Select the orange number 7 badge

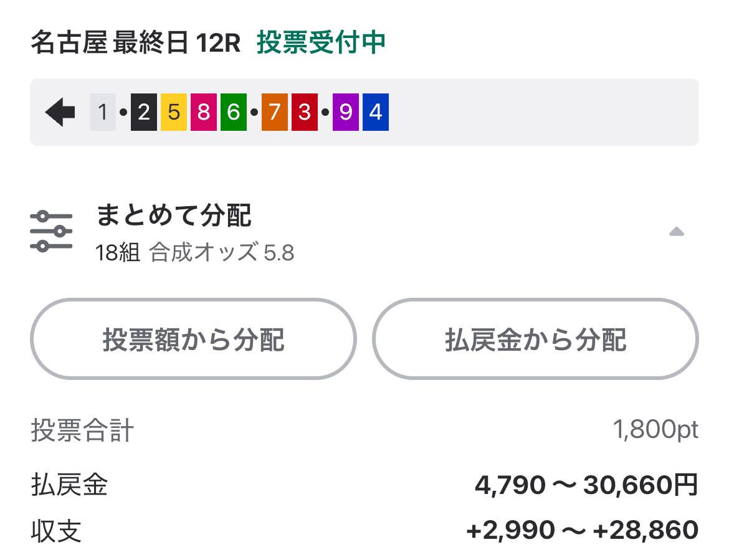click(x=275, y=112)
